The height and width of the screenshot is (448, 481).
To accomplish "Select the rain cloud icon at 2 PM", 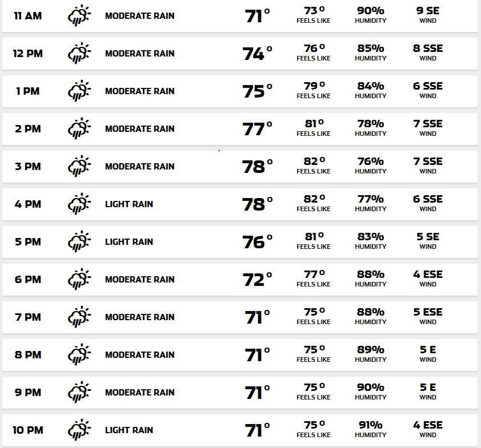I will pyautogui.click(x=79, y=128).
